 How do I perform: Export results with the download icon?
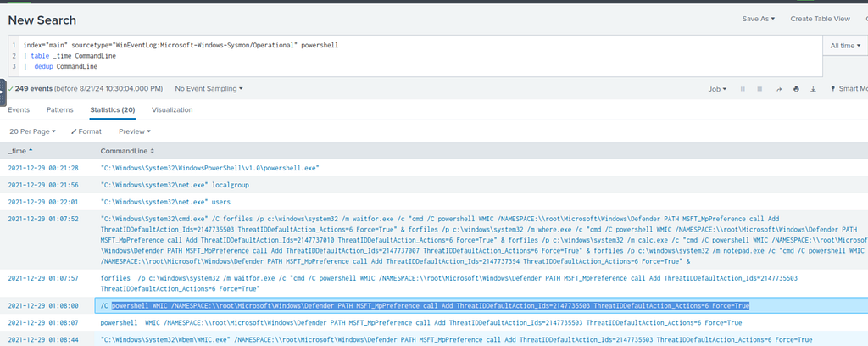(813, 88)
